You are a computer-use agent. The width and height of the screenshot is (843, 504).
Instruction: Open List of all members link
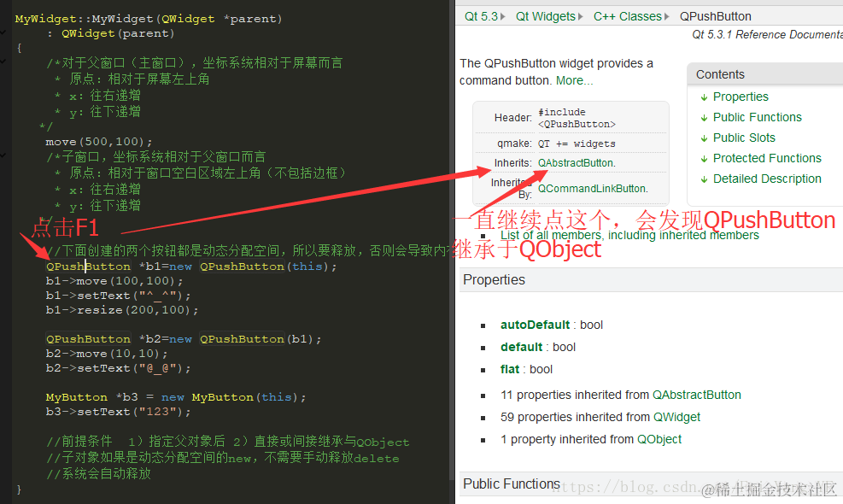(629, 235)
